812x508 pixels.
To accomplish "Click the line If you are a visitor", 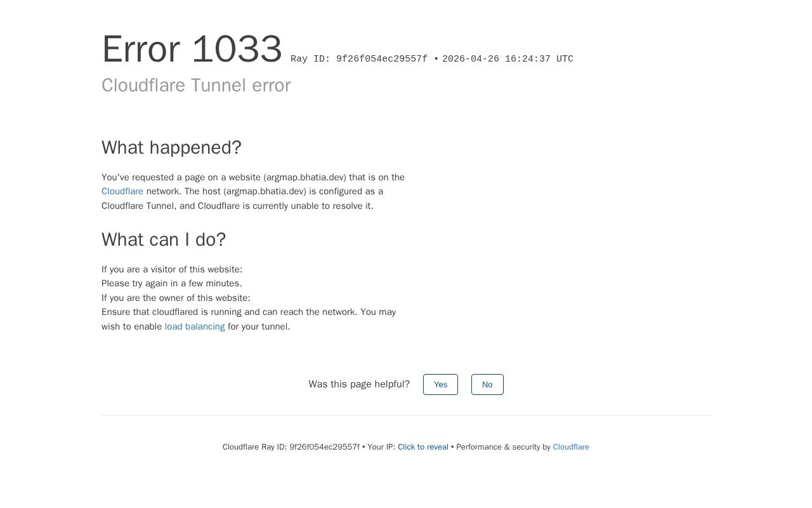I will 172,269.
